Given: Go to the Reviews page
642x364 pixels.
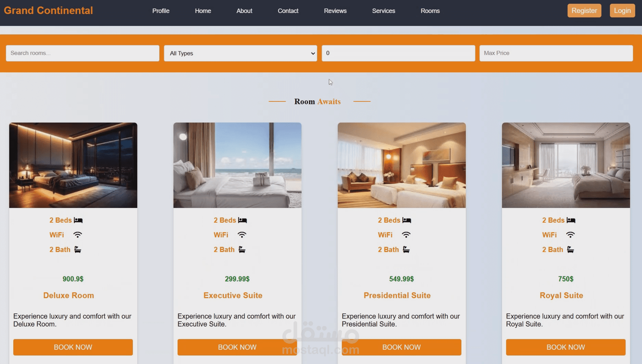Looking at the screenshot, I should coord(335,11).
